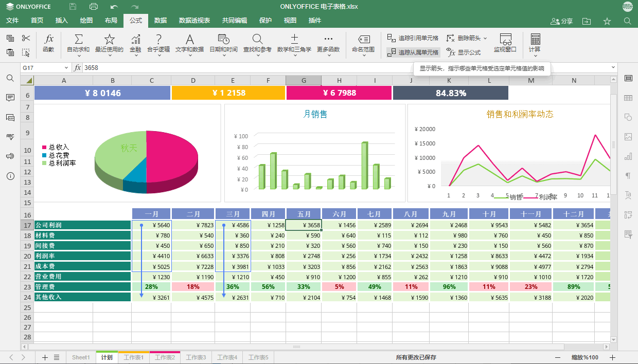Open chart settings in right sidebar
The height and width of the screenshot is (364, 638).
click(628, 156)
